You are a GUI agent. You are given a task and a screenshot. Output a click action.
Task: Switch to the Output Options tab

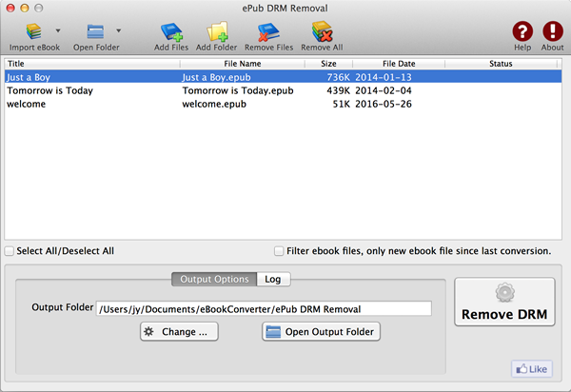coord(214,279)
